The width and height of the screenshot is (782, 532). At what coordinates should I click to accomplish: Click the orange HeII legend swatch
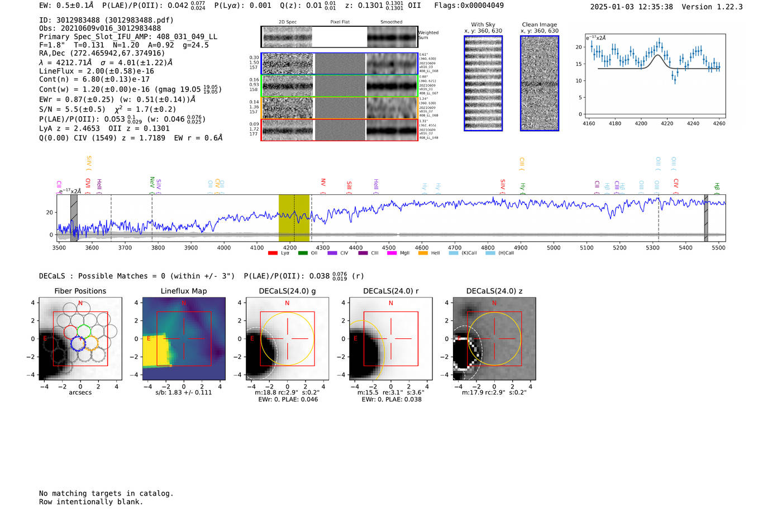click(423, 253)
